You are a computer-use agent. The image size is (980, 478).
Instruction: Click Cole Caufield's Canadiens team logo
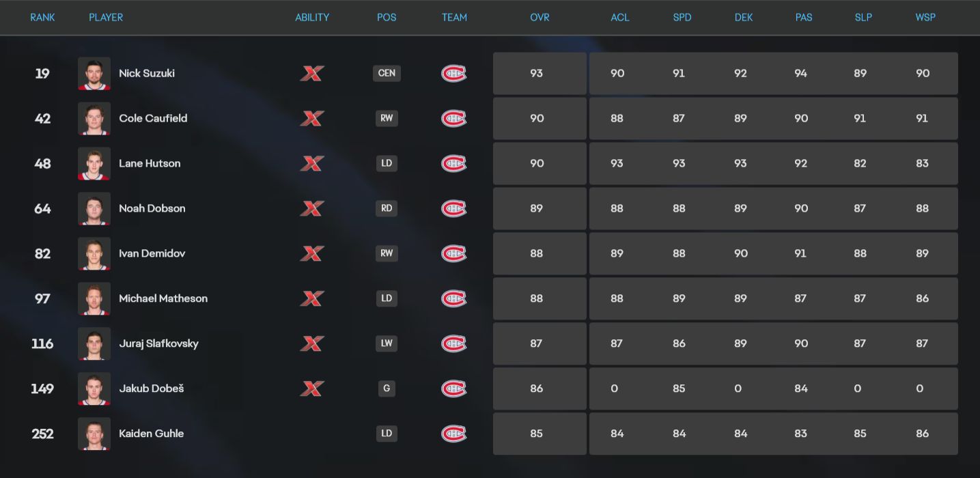click(453, 118)
